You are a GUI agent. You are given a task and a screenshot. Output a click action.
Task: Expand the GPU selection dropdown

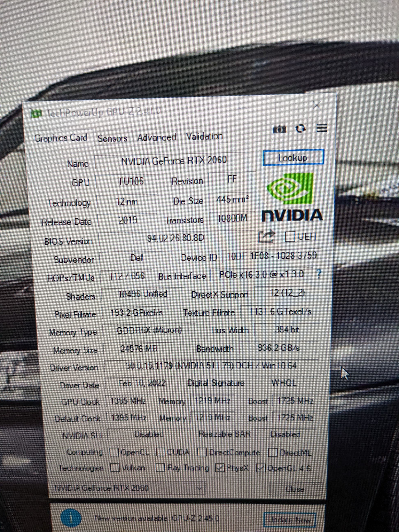200,488
